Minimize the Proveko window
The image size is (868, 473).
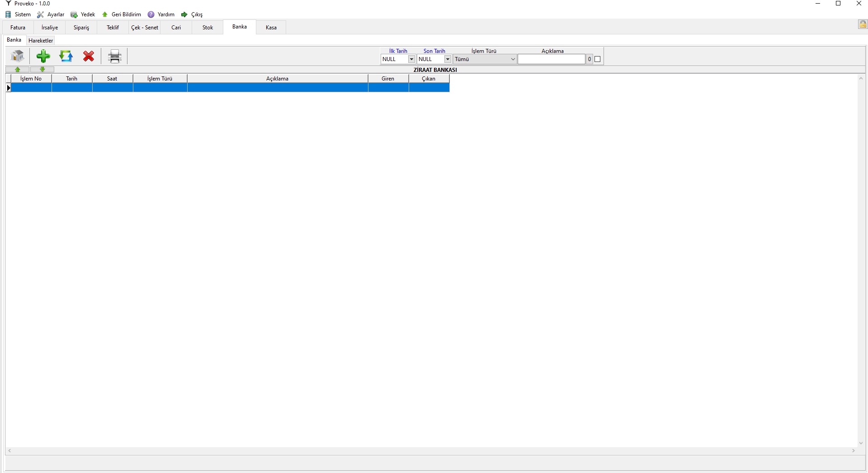click(818, 4)
